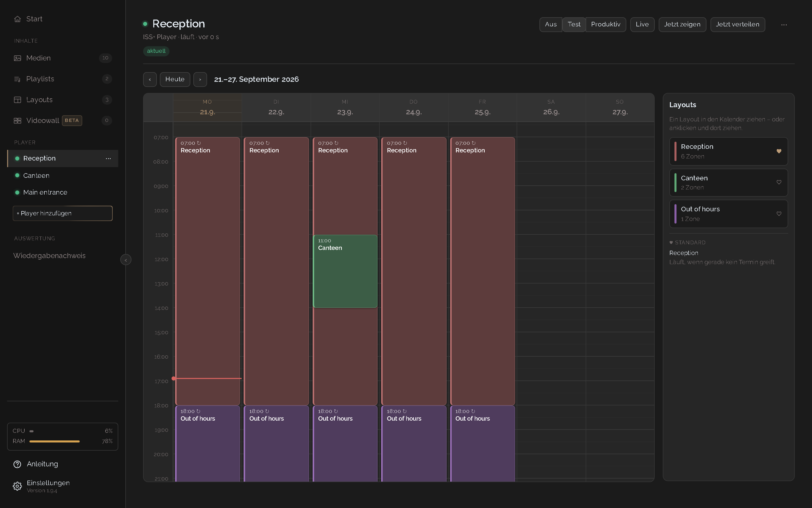The width and height of the screenshot is (812, 508).
Task: Open the Start home icon
Action: [18, 19]
